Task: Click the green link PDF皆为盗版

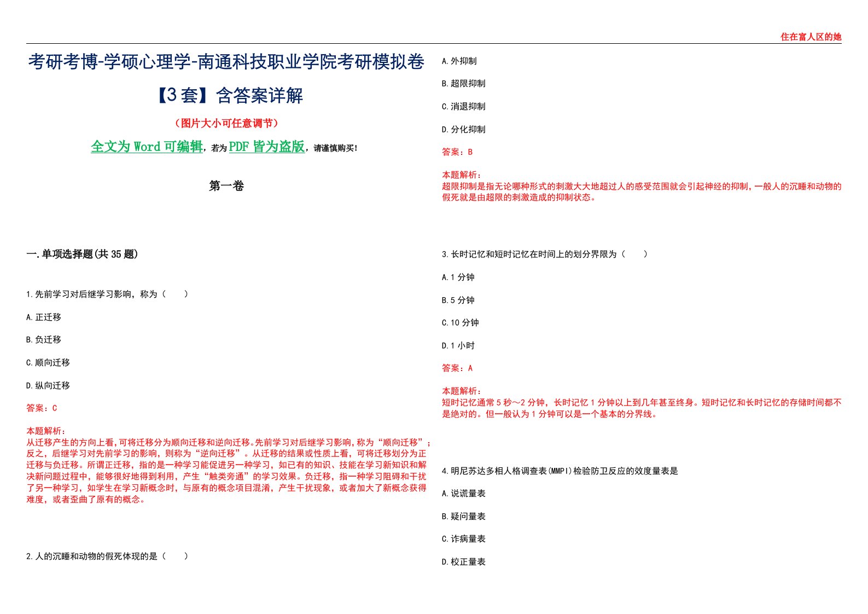Action: 266,147
